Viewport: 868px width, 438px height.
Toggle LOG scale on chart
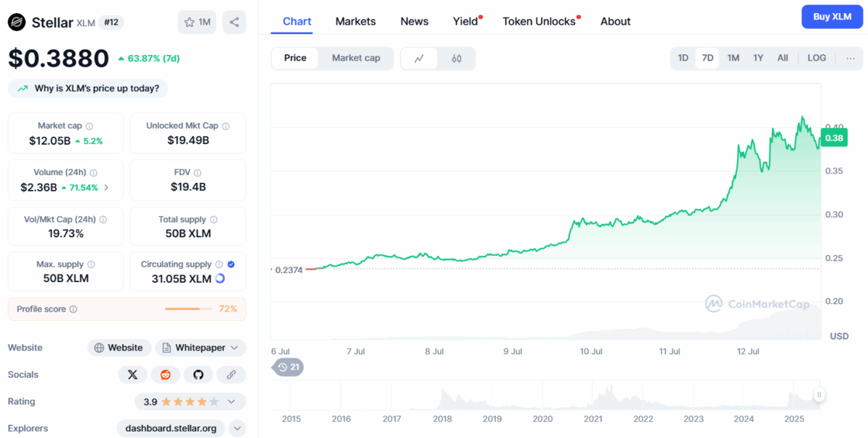tap(817, 58)
